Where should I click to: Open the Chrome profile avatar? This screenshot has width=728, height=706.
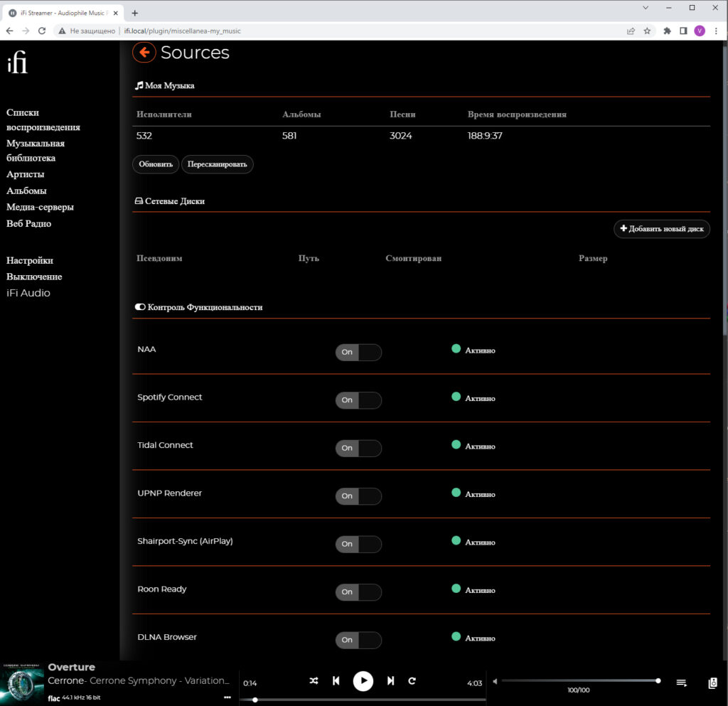[700, 31]
